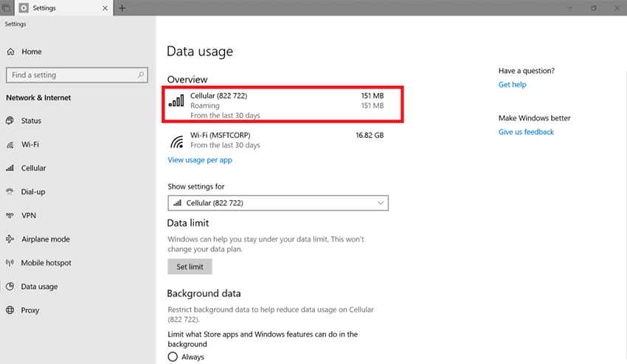Click the dropdown chevron arrow
The image size is (627, 364).
click(381, 203)
